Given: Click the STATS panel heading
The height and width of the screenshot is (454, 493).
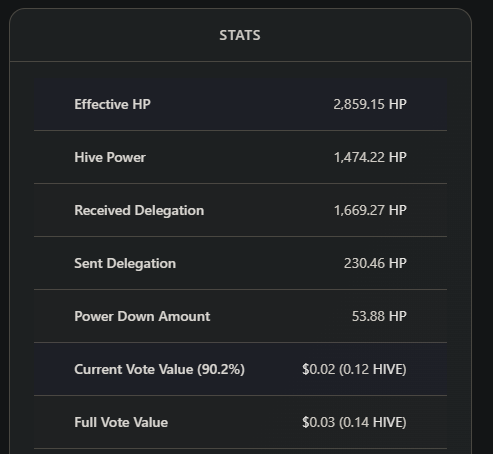Looking at the screenshot, I should pyautogui.click(x=240, y=35).
